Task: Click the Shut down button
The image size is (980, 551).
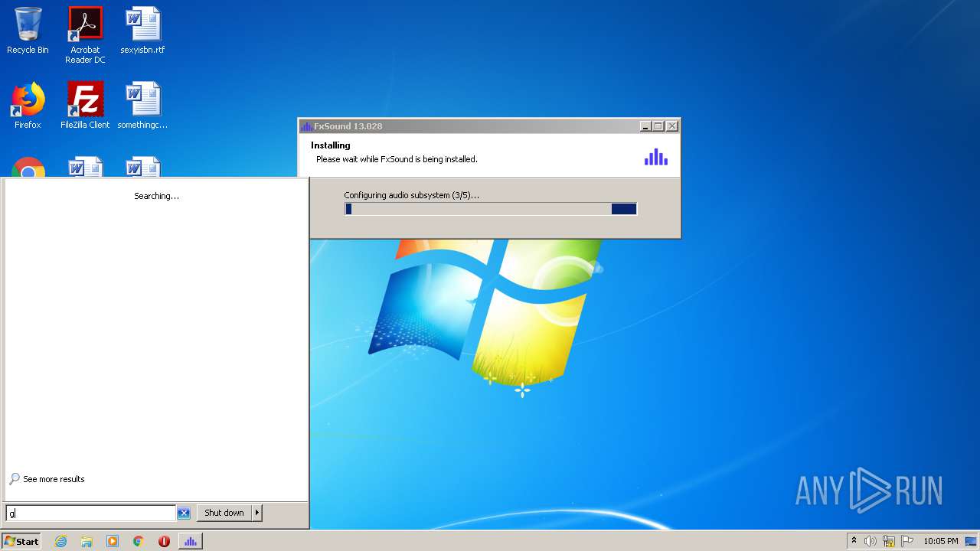Action: pyautogui.click(x=224, y=513)
